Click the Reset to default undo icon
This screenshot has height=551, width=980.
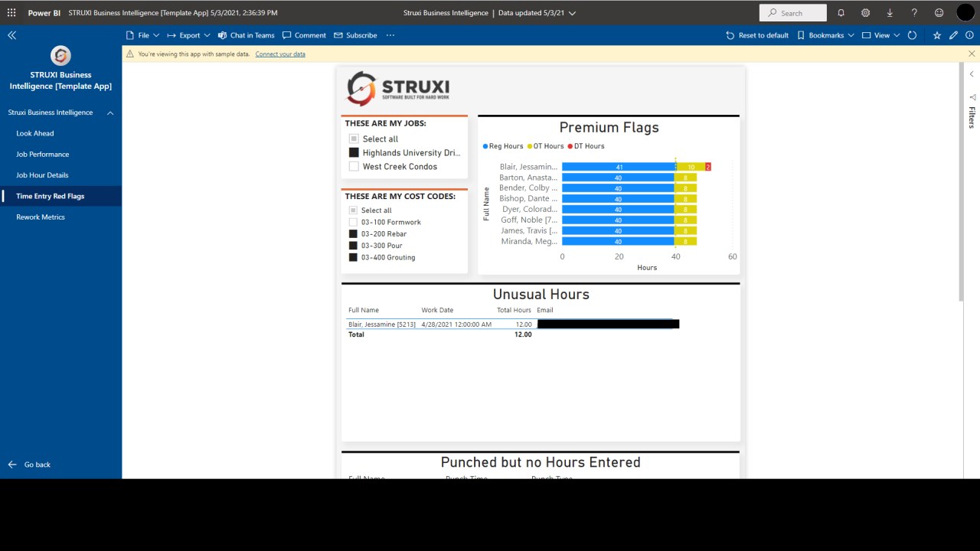730,35
